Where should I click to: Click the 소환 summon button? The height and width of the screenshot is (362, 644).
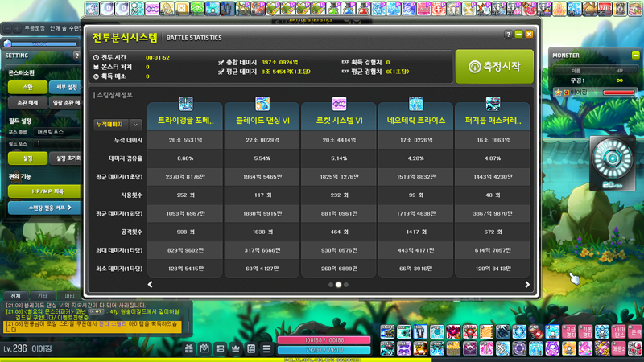coord(27,87)
